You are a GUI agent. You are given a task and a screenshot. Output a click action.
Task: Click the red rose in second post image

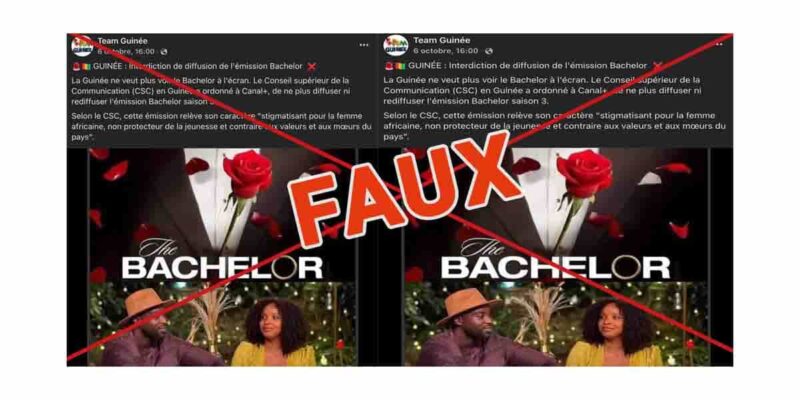point(584,173)
